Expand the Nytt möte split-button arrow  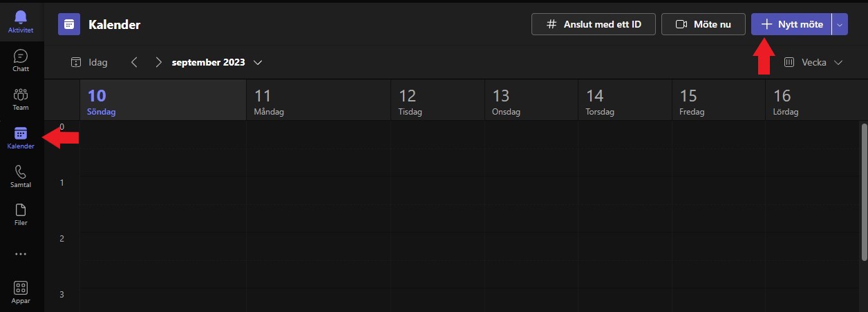(x=840, y=24)
